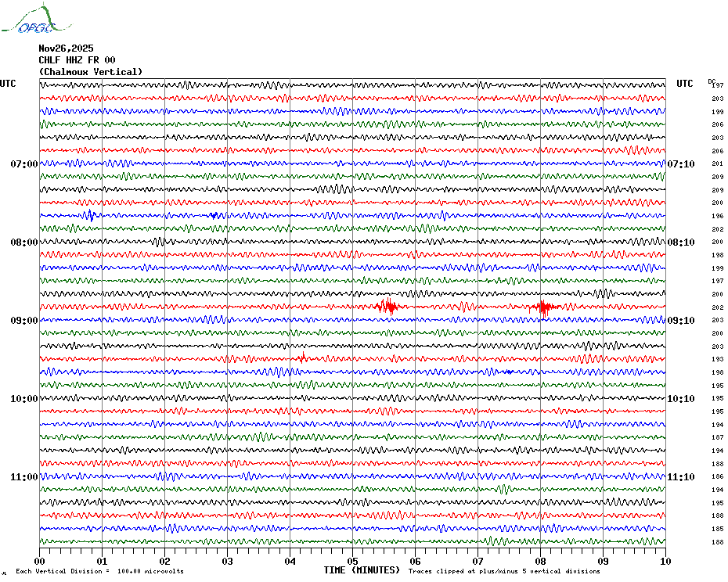This screenshot has width=728, height=582.
Task: Select the 09:00 time label
Action: click(24, 321)
